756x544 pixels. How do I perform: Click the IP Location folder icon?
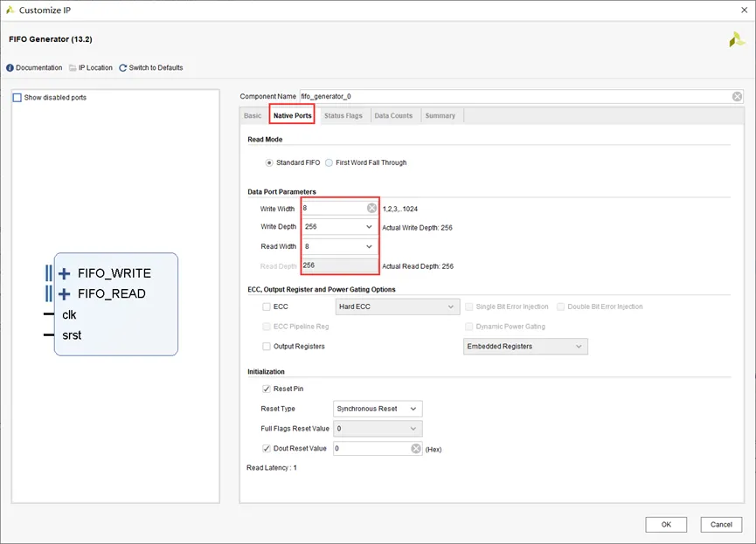[73, 68]
